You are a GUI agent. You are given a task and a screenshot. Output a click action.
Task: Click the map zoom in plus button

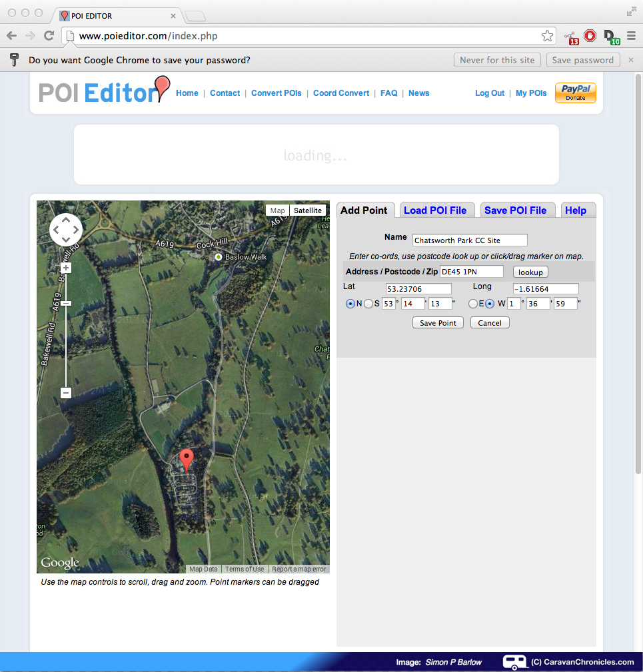(66, 268)
